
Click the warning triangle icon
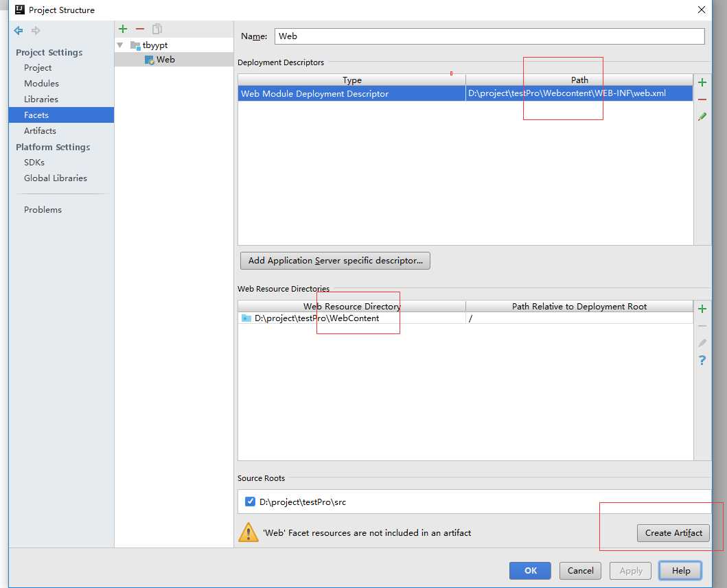[248, 532]
